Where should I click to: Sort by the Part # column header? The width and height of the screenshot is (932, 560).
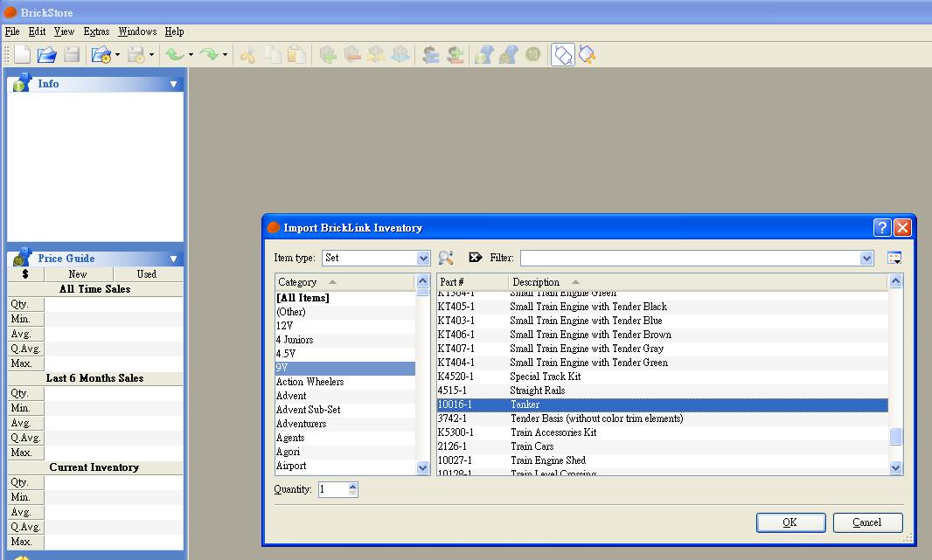pos(472,282)
